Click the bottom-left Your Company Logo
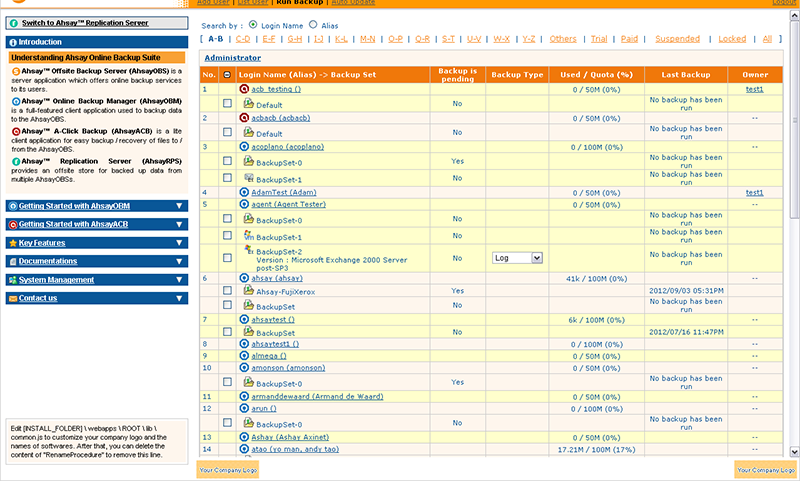The image size is (800, 481). [228, 470]
